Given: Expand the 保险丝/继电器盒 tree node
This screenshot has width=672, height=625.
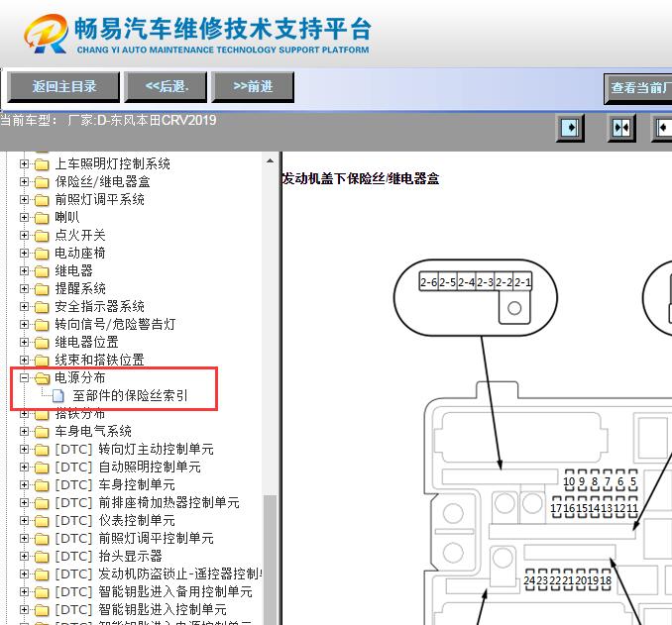Looking at the screenshot, I should [25, 182].
